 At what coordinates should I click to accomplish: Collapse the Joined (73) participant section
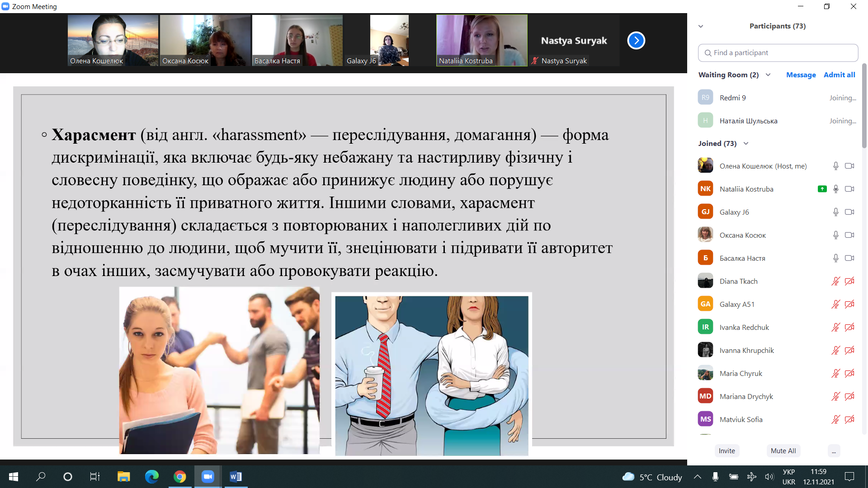pos(745,143)
